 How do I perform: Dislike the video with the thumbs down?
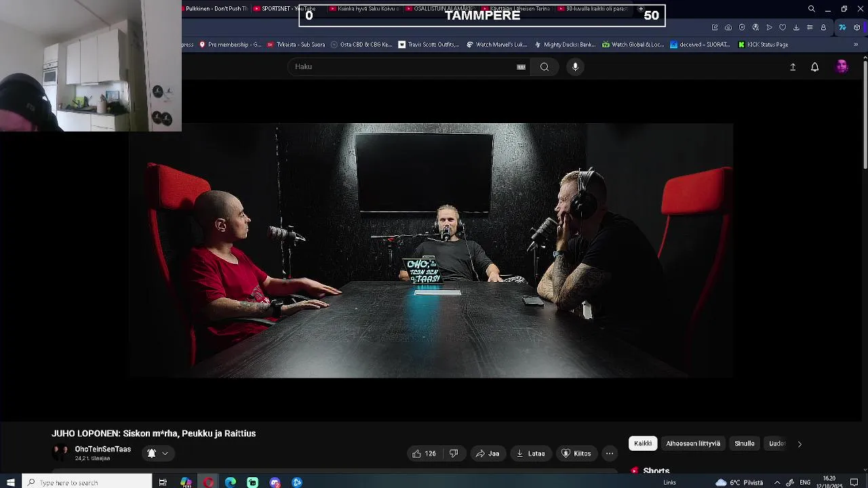click(x=454, y=453)
